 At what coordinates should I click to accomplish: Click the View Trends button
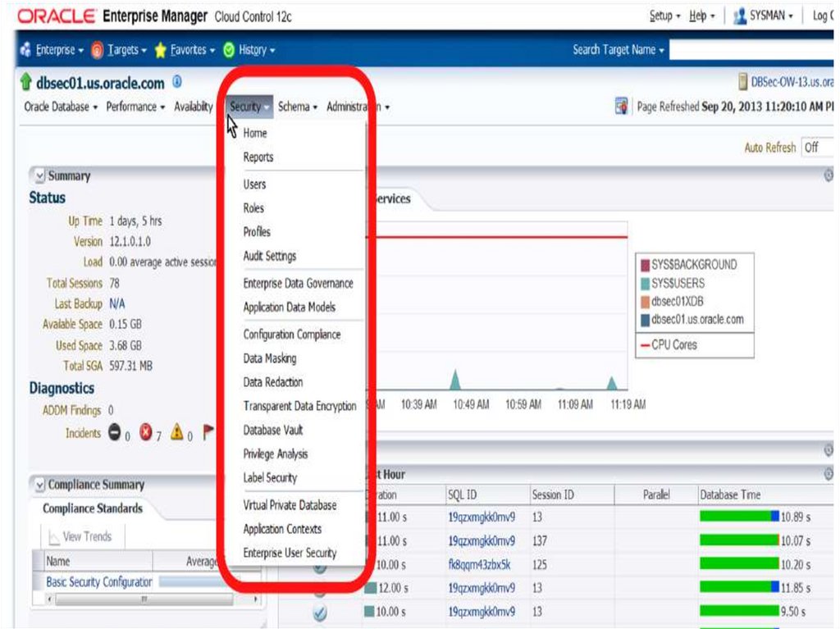pos(81,536)
